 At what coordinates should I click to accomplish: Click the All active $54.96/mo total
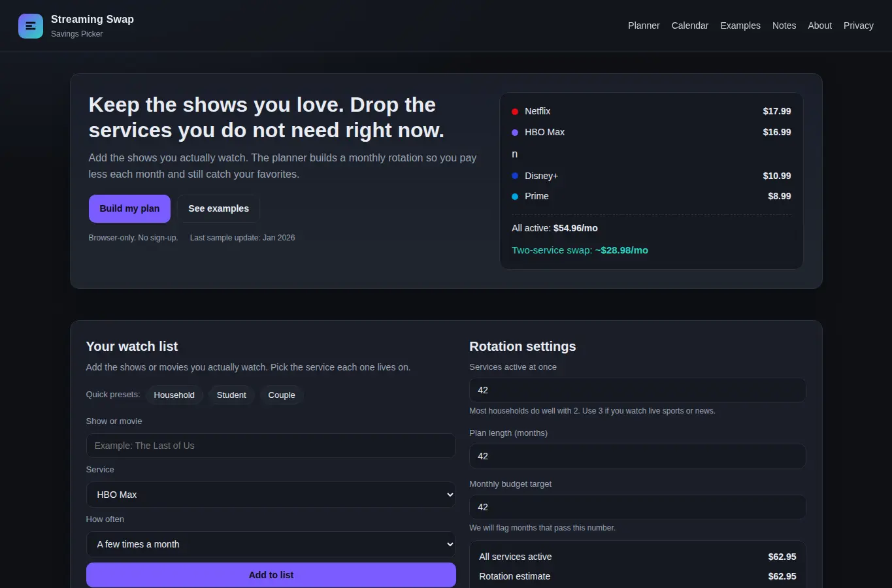click(555, 228)
